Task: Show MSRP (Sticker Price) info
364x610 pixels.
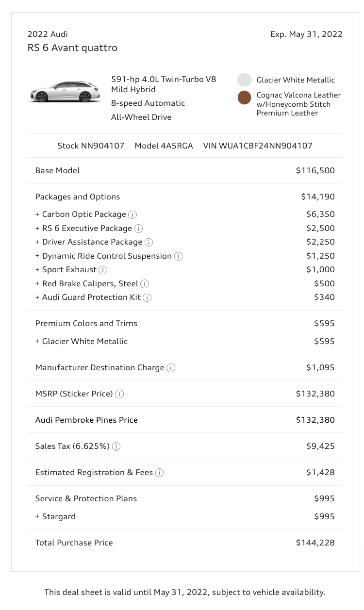Action: coord(119,394)
